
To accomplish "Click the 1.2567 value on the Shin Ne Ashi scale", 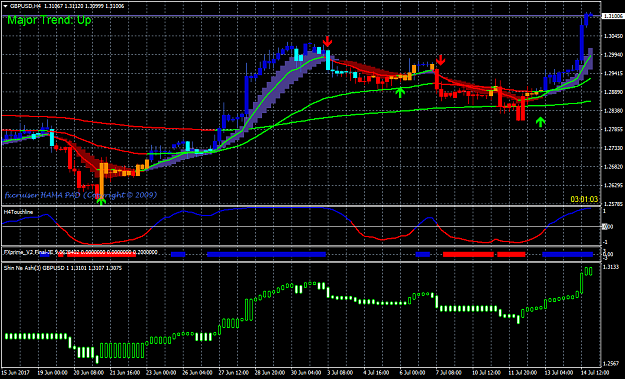I will coord(611,363).
